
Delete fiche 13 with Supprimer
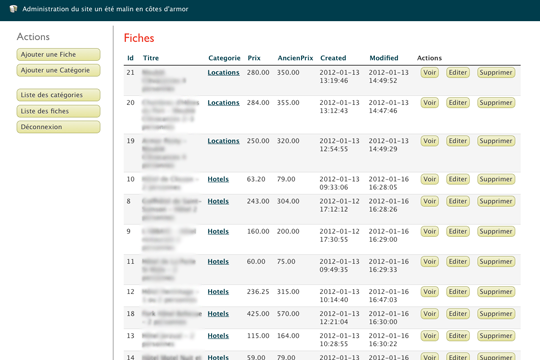pyautogui.click(x=496, y=336)
